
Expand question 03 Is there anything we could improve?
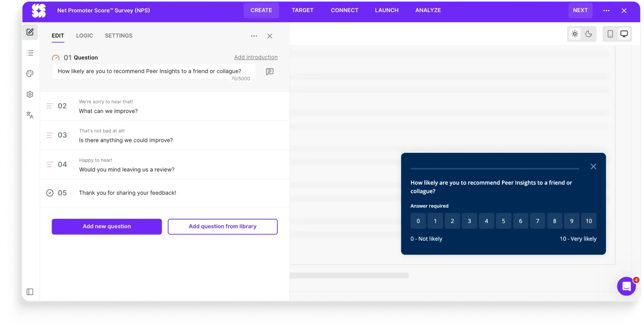pos(165,136)
